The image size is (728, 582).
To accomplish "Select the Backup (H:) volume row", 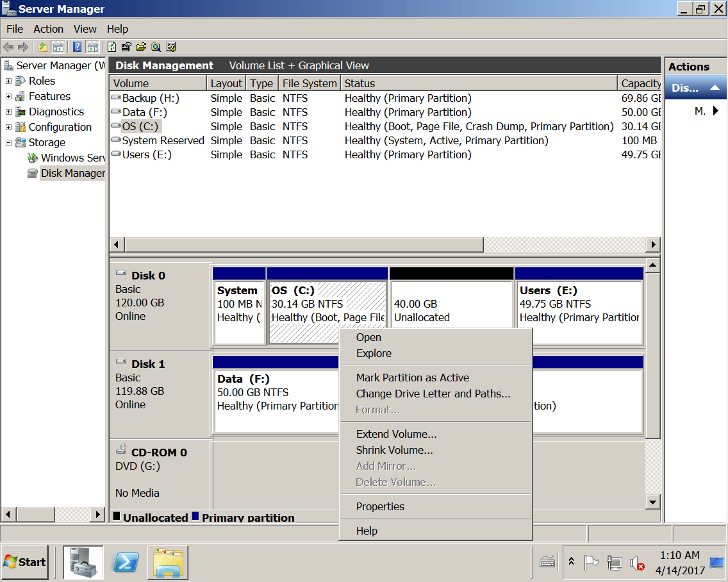I will point(385,98).
